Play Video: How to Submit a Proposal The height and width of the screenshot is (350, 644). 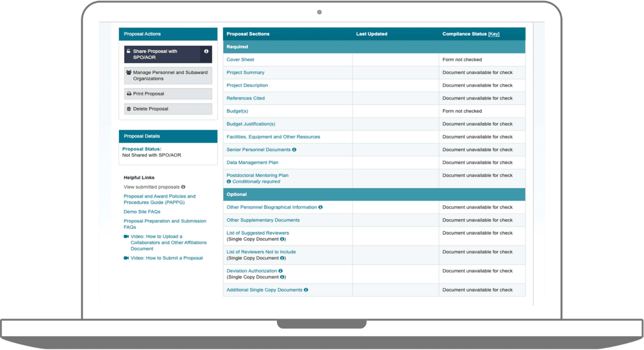[x=166, y=258]
